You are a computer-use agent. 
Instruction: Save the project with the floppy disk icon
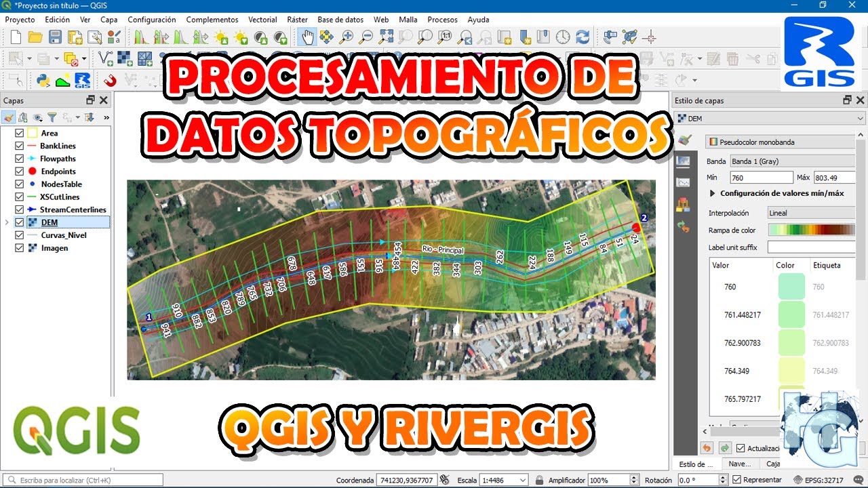56,37
